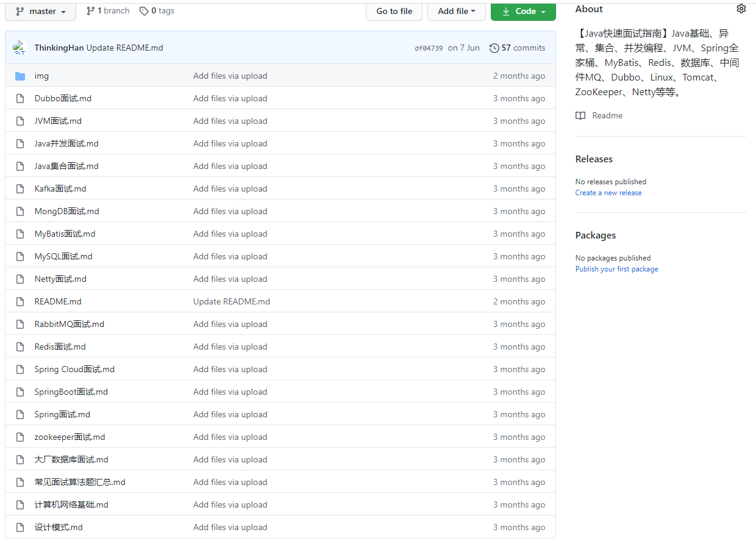The width and height of the screenshot is (756, 546).
Task: Click file icon beside JVM面试.md
Action: click(20, 121)
